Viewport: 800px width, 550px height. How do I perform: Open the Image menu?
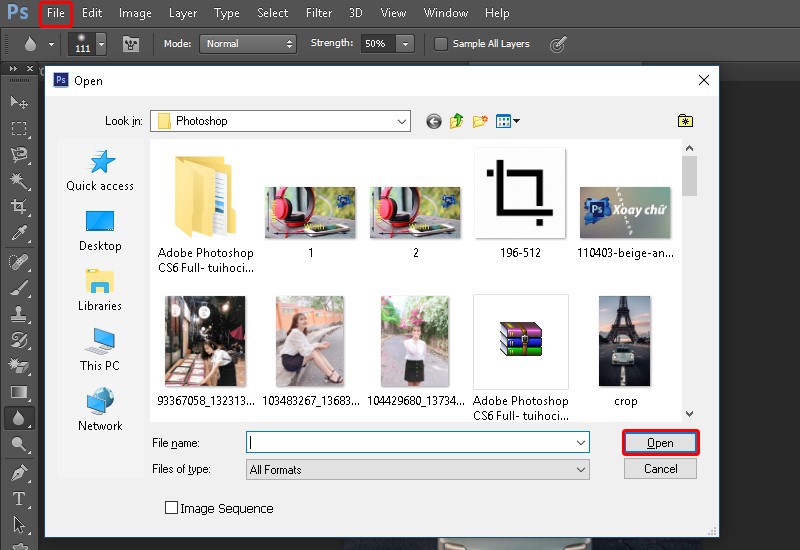pyautogui.click(x=135, y=13)
